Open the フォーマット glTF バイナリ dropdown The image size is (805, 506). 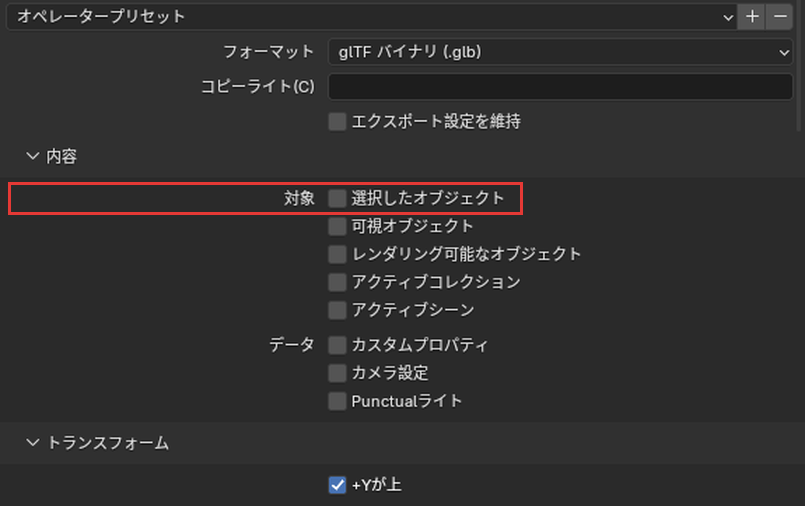561,52
